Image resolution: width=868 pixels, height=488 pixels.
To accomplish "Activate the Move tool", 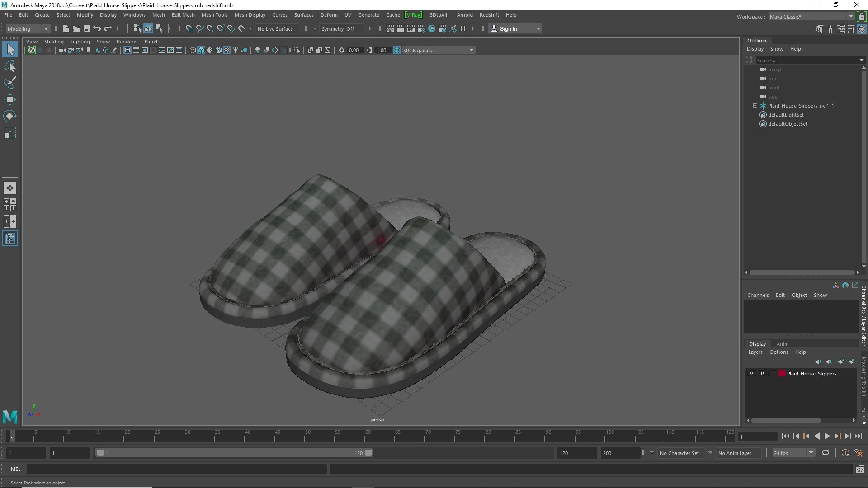I will coord(10,99).
